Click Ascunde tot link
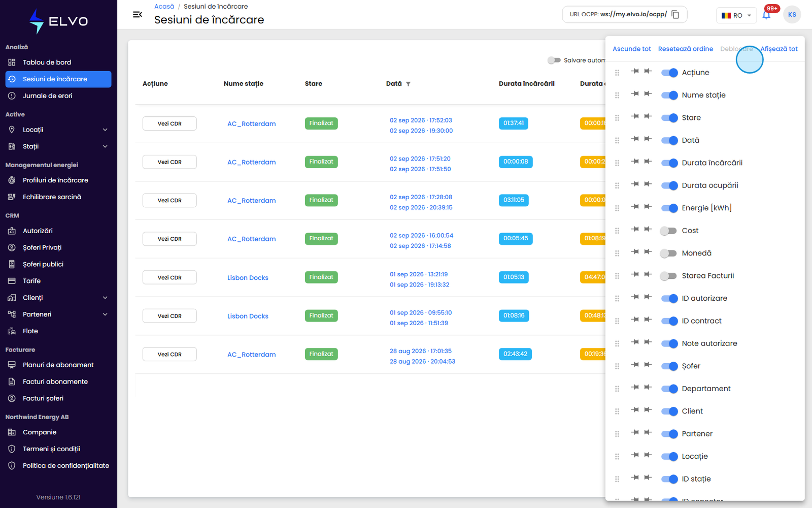 632,49
